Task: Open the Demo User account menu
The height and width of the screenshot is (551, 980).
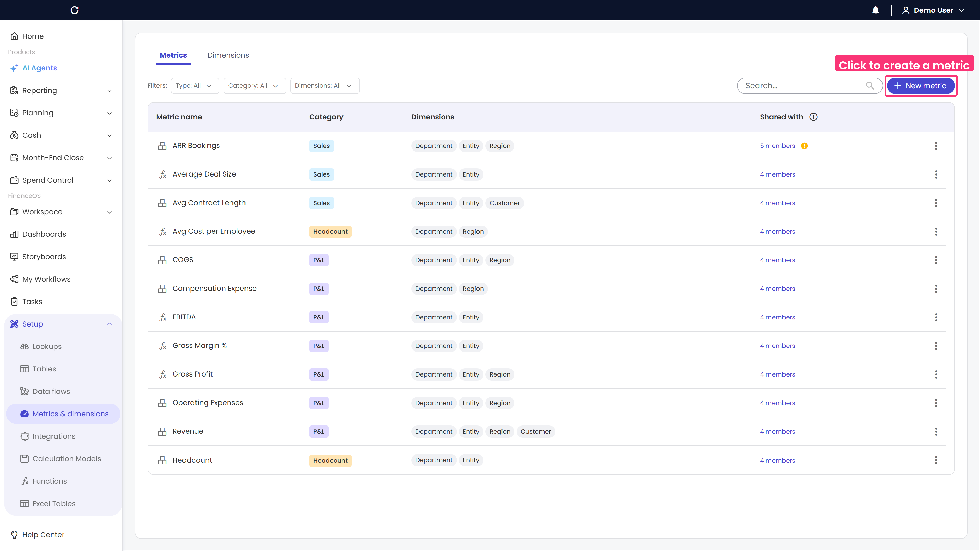Action: pyautogui.click(x=933, y=10)
